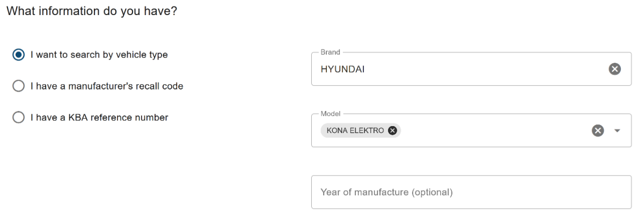Click empty space in Brand field after HYUNDAI

click(483, 69)
